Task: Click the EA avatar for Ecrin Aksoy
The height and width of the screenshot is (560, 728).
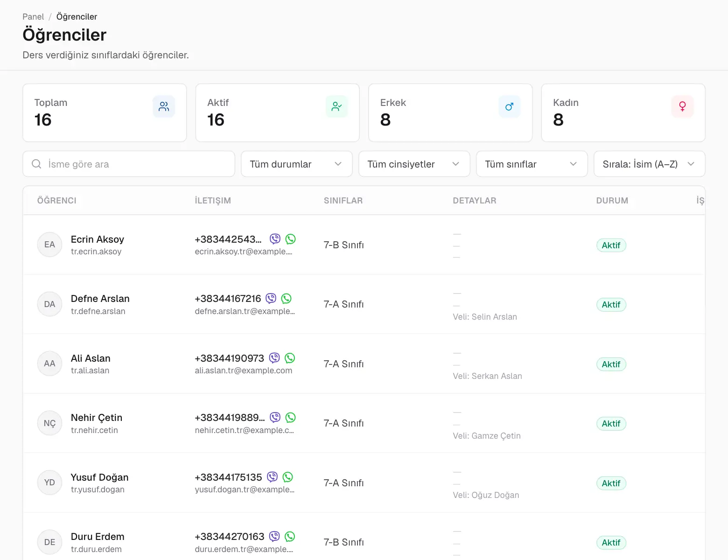Action: [49, 245]
